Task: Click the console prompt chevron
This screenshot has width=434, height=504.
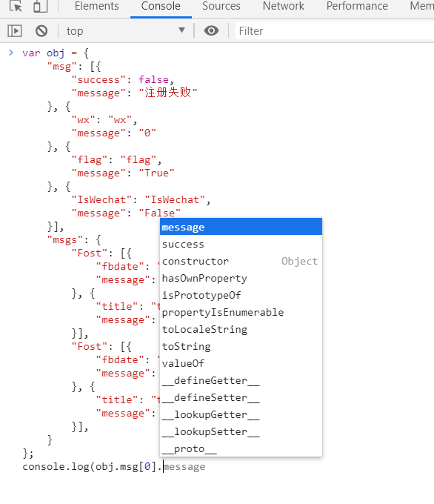Action: tap(11, 53)
